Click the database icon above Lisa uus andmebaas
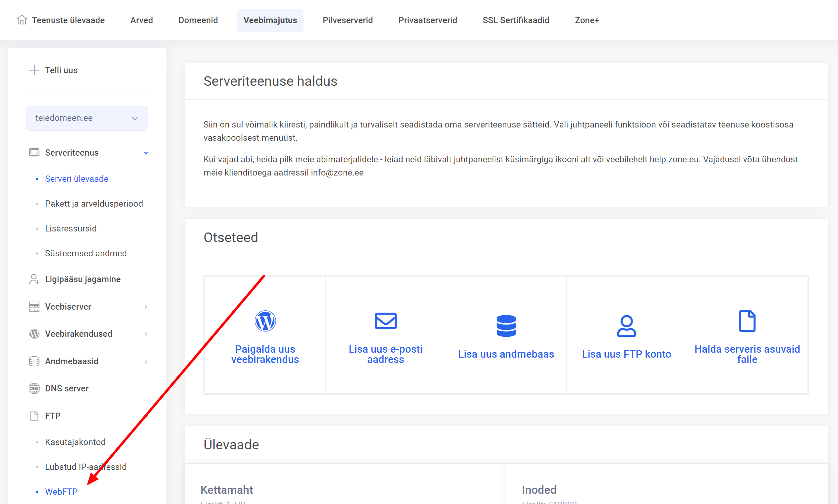The width and height of the screenshot is (838, 504). (x=506, y=326)
